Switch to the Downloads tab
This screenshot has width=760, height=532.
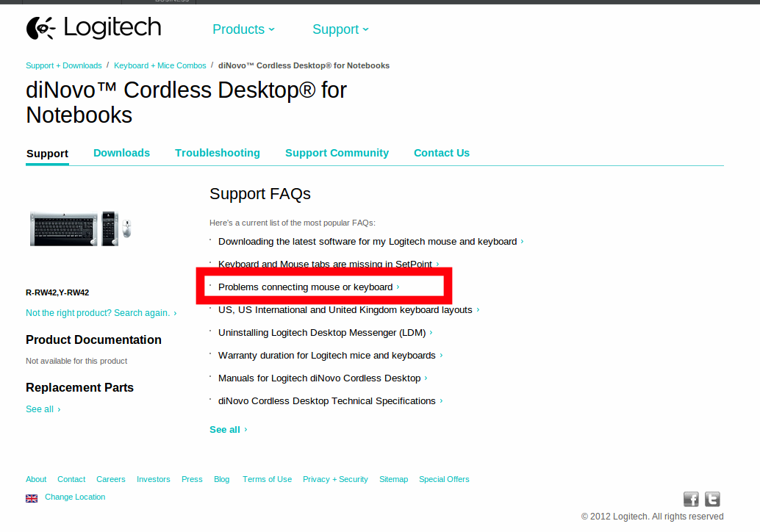[x=122, y=153]
